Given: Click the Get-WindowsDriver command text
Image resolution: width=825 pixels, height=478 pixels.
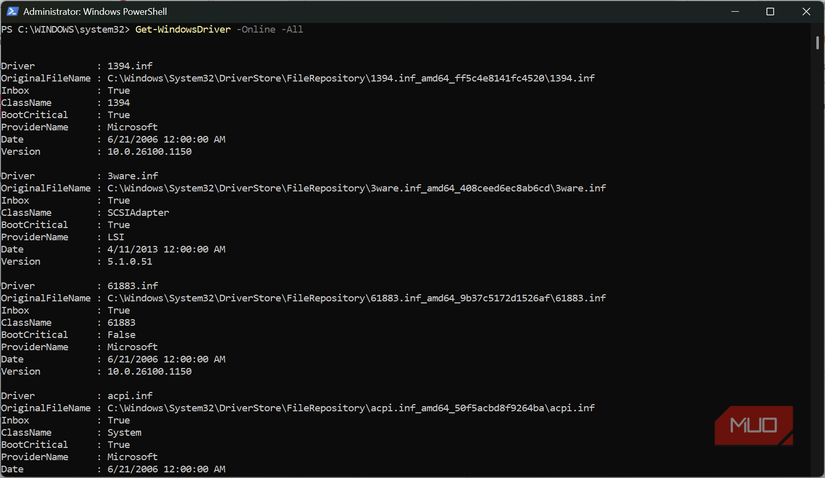Looking at the screenshot, I should 183,29.
